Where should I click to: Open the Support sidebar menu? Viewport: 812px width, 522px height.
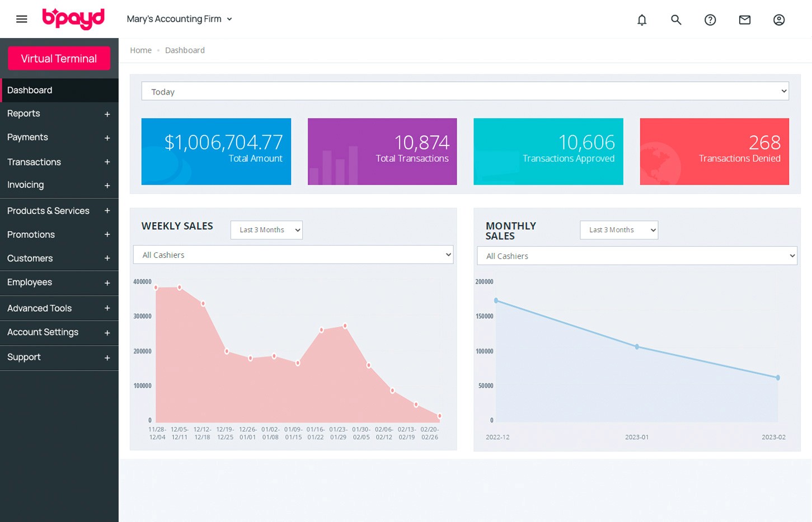click(x=59, y=358)
